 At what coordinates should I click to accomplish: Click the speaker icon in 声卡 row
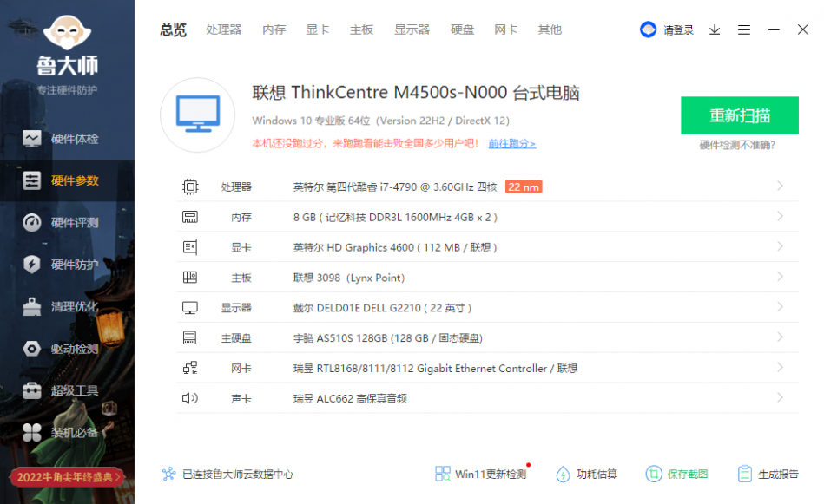[x=190, y=398]
